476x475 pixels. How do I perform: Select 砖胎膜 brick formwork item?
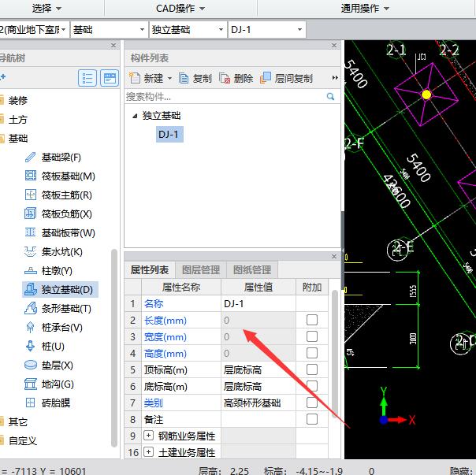tap(47, 403)
